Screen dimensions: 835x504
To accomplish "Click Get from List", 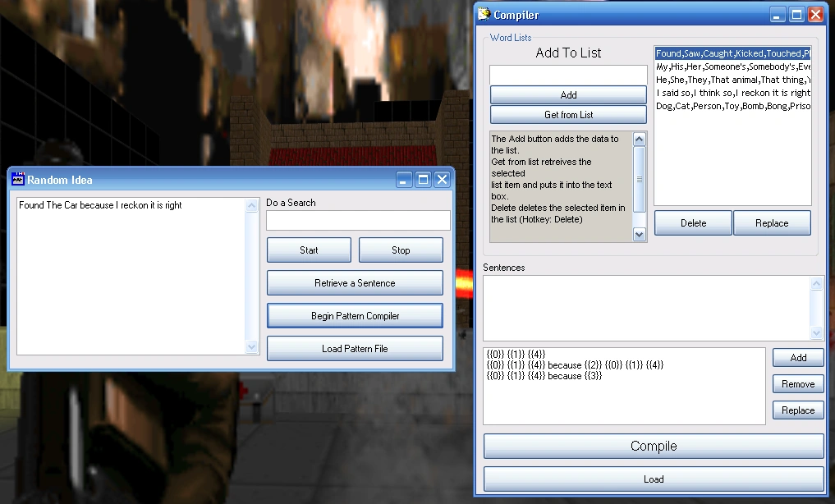I will click(567, 114).
